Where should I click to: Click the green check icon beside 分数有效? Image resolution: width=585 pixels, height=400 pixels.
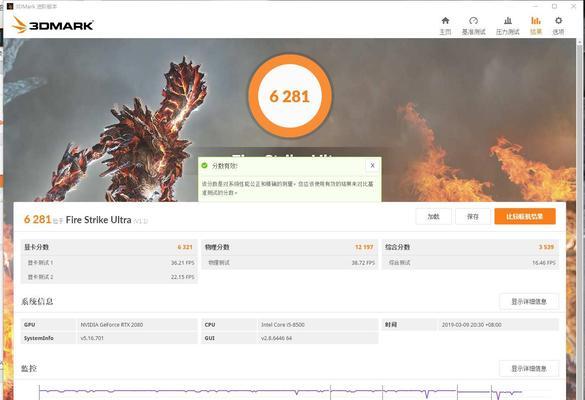(204, 165)
